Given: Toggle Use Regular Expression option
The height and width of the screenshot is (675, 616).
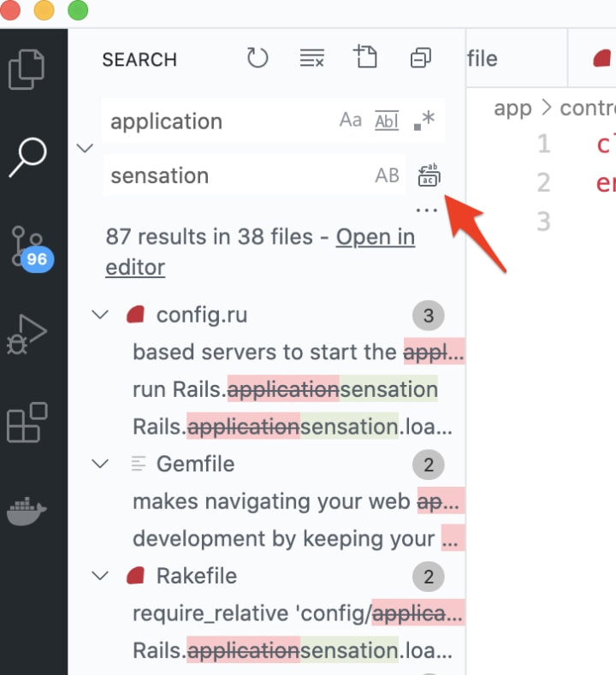Looking at the screenshot, I should pos(424,120).
